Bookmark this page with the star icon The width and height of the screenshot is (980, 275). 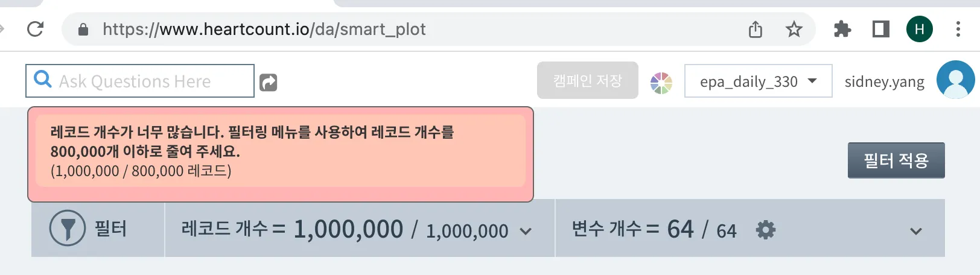[794, 29]
